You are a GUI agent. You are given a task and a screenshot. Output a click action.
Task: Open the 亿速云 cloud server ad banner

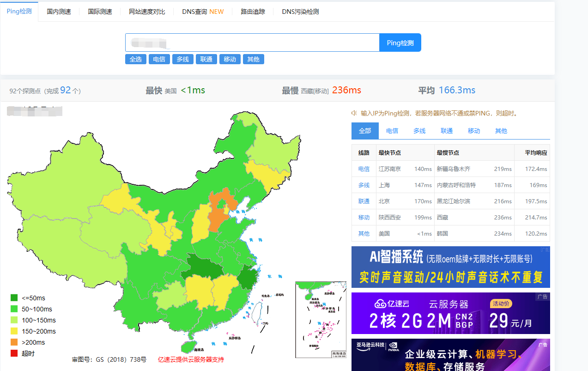pos(450,313)
